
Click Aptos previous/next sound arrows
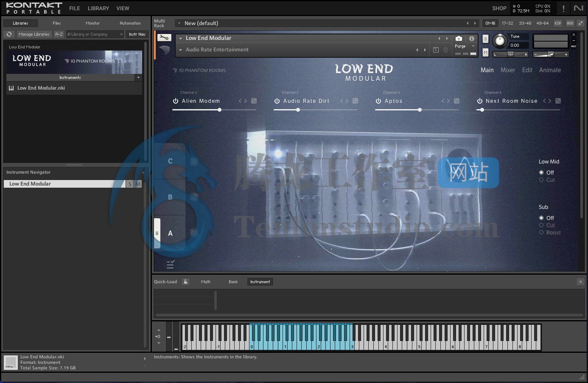coord(445,101)
